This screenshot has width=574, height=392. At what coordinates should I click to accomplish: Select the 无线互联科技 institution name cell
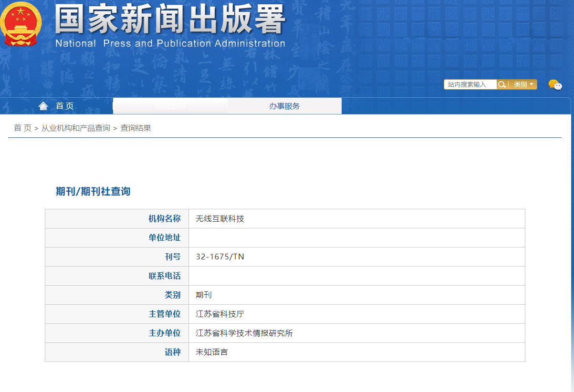click(220, 218)
